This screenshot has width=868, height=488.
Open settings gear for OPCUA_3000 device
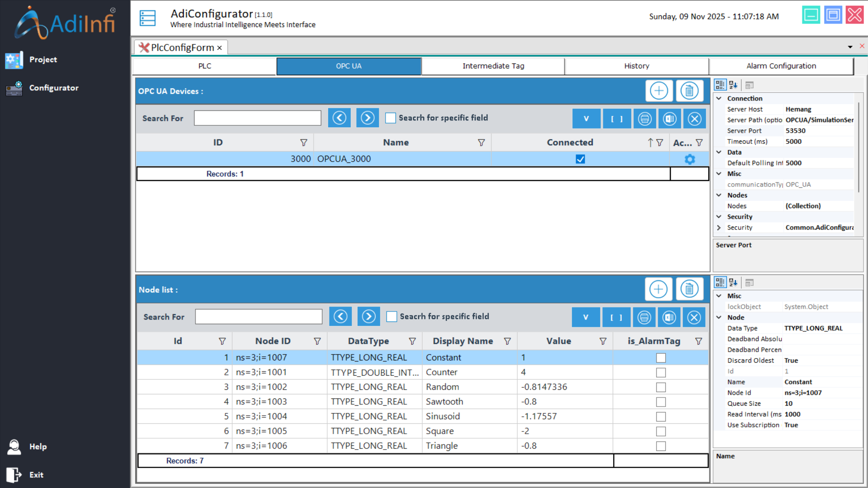coord(689,159)
